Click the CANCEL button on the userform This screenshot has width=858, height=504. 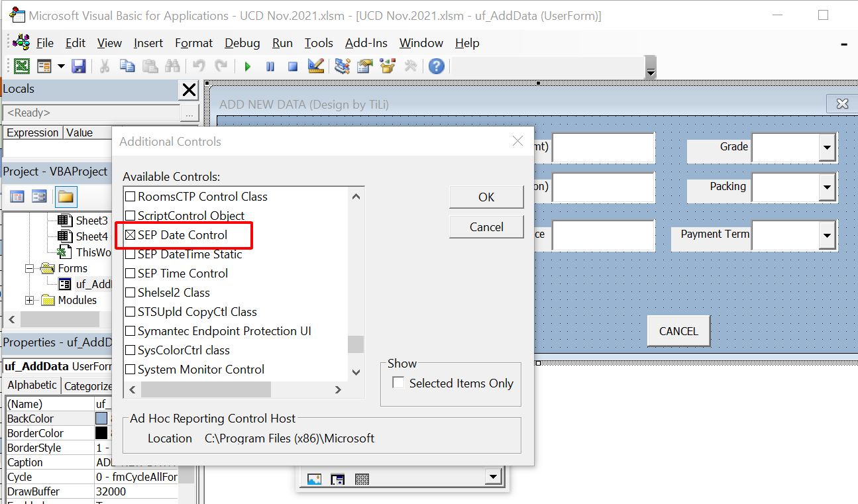point(678,331)
